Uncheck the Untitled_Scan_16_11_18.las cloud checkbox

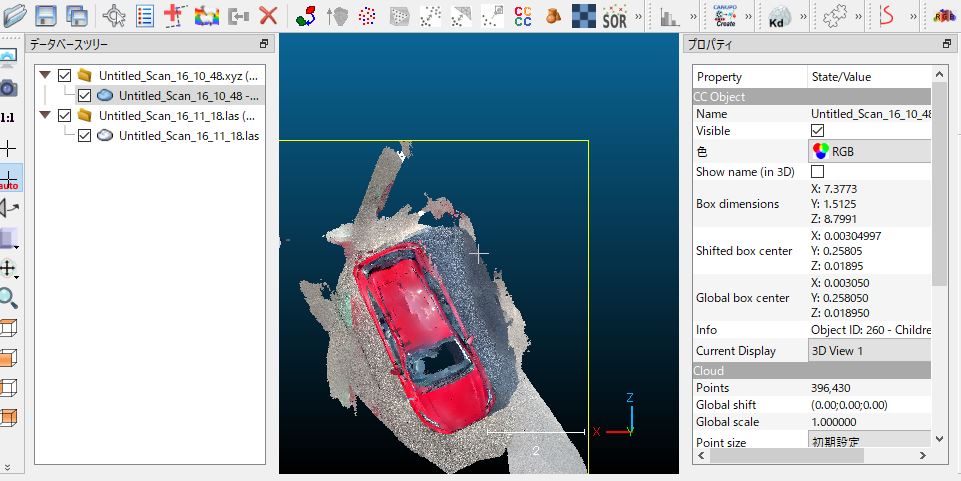click(x=84, y=136)
